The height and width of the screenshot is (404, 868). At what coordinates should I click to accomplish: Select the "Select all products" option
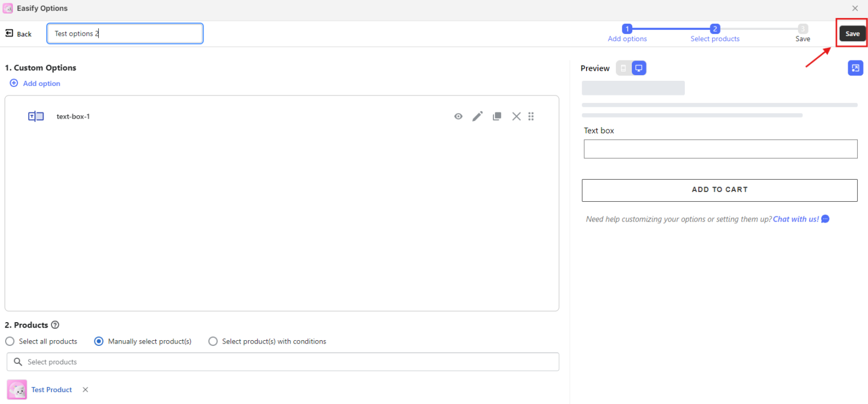10,341
